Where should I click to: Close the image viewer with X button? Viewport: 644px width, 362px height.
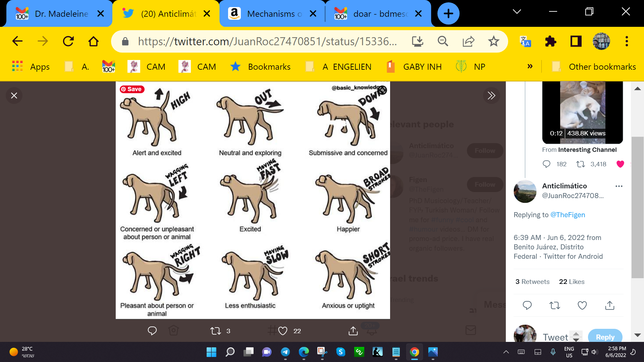coord(14,96)
